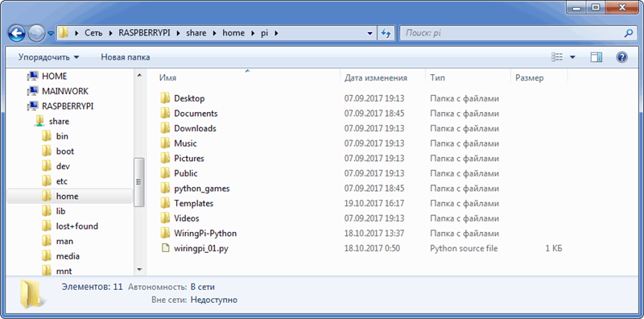Open address bar history dropdown arrow
This screenshot has height=319, width=644.
click(369, 33)
